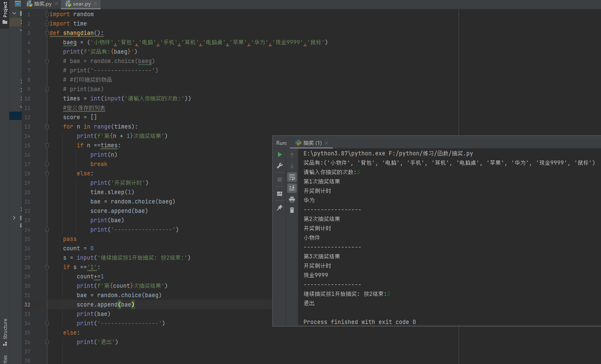Click the function name shangdian
Image resolution: width=601 pixels, height=364 pixels.
point(78,33)
